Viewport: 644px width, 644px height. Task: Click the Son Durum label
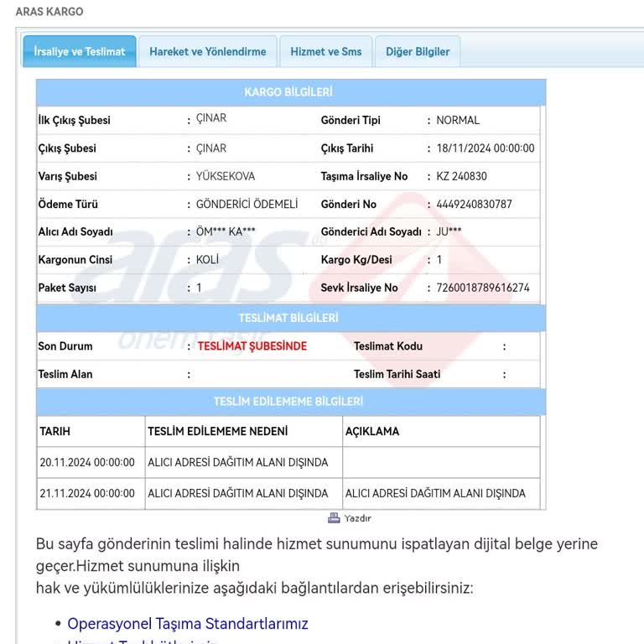coord(65,346)
